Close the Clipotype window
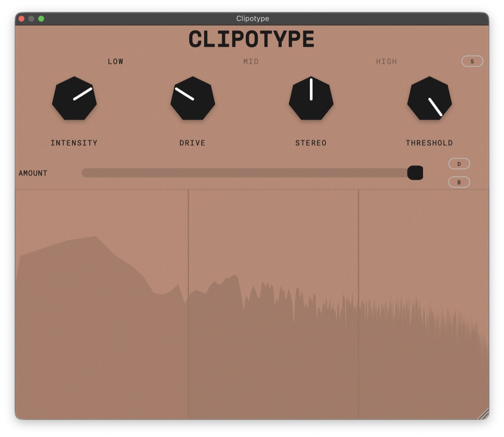 tap(21, 18)
